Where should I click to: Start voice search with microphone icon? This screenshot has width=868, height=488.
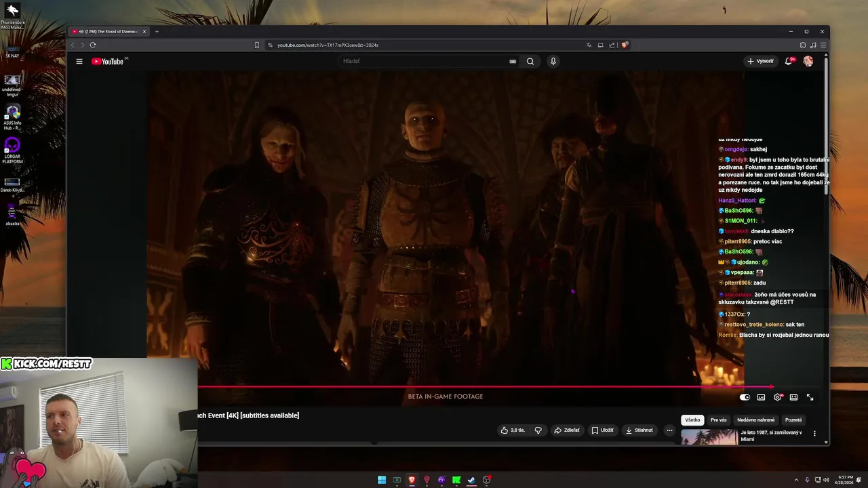point(553,61)
